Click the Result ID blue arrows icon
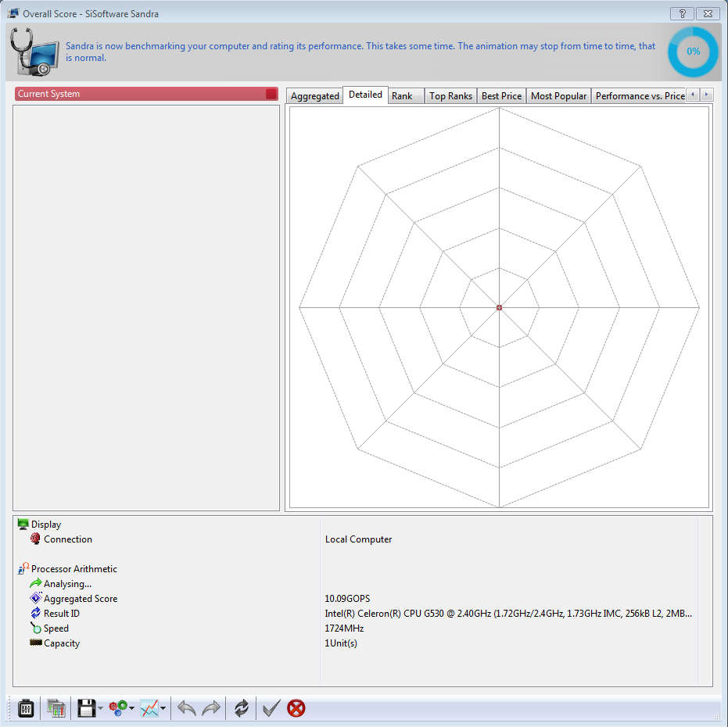This screenshot has width=728, height=727. 35,613
